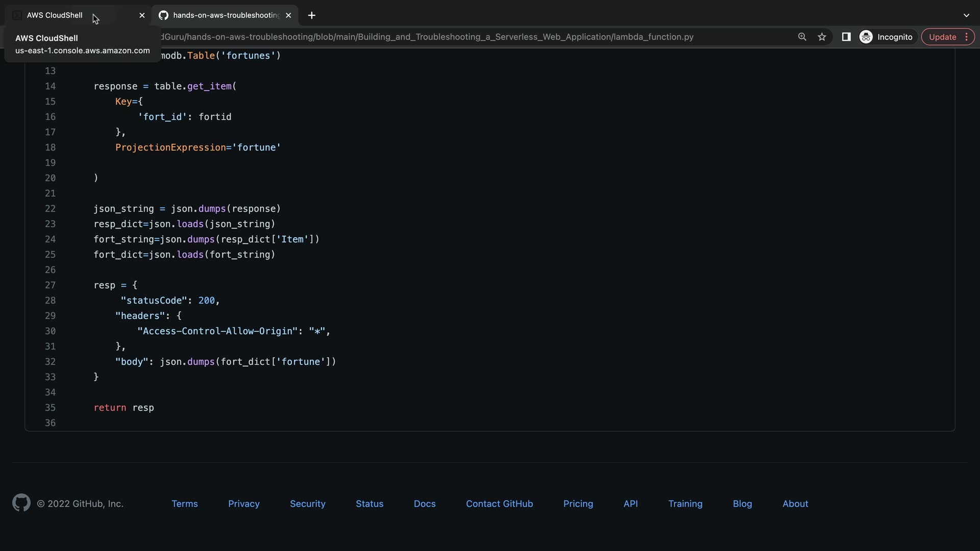
Task: Open Chrome three-dot menu beside Update
Action: click(966, 37)
